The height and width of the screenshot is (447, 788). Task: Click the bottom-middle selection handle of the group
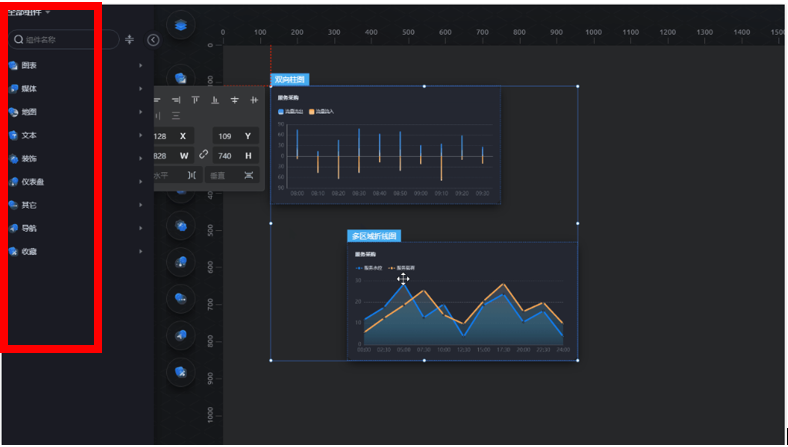coord(424,360)
